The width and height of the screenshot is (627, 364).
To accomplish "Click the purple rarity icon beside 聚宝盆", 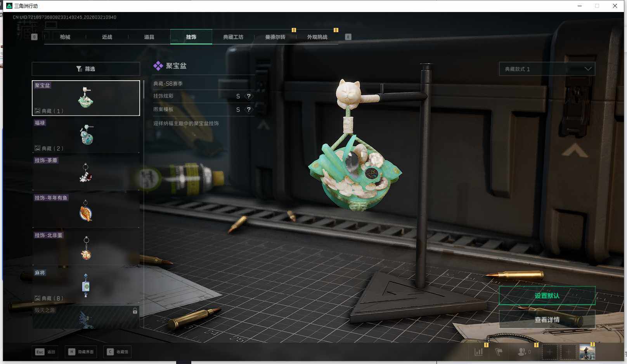I will [x=158, y=66].
